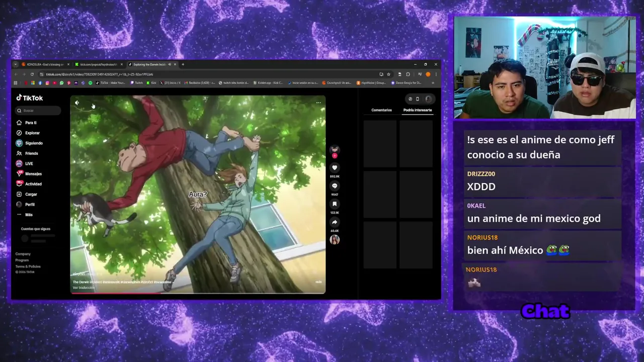Viewport: 644px width, 362px height.
Task: Click the Kicklet.app bookmark
Action: point(268,83)
